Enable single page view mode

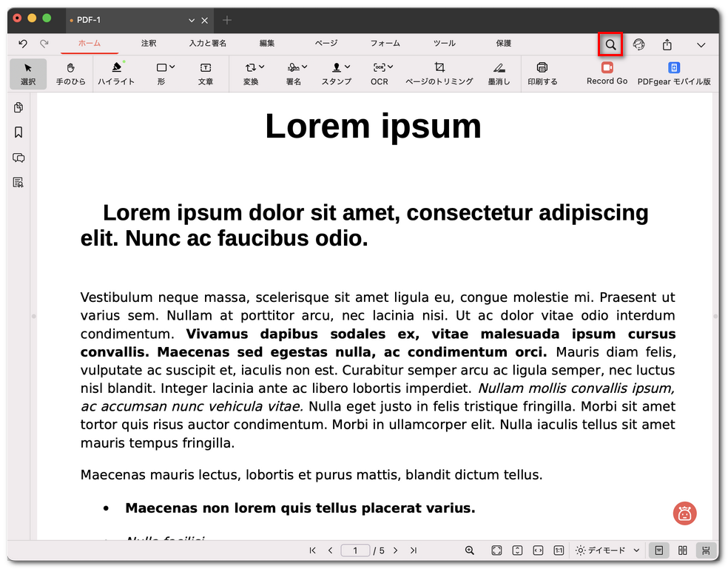coord(658,551)
